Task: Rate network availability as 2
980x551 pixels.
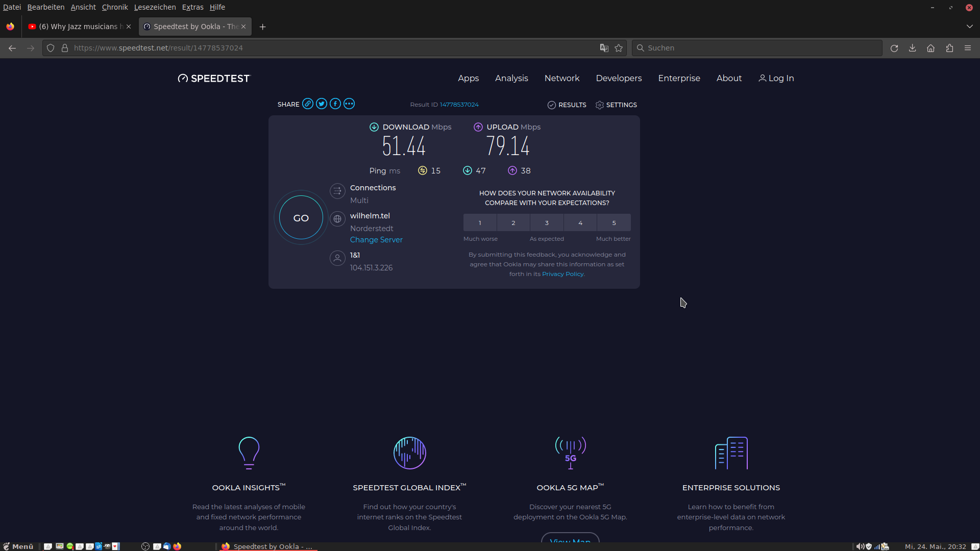Action: tap(513, 223)
